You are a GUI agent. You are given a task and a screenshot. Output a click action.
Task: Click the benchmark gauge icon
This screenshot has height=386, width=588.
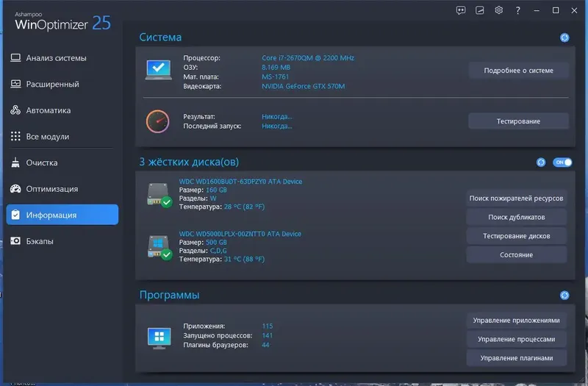pyautogui.click(x=157, y=121)
